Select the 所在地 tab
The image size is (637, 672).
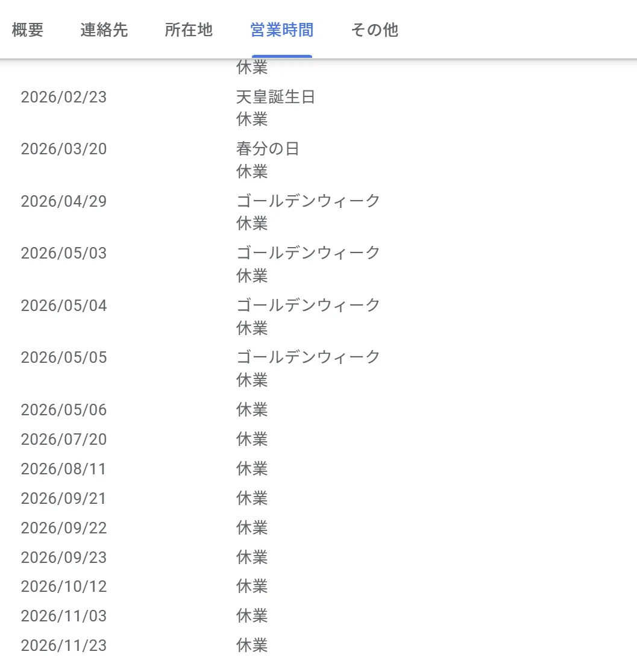click(x=189, y=30)
